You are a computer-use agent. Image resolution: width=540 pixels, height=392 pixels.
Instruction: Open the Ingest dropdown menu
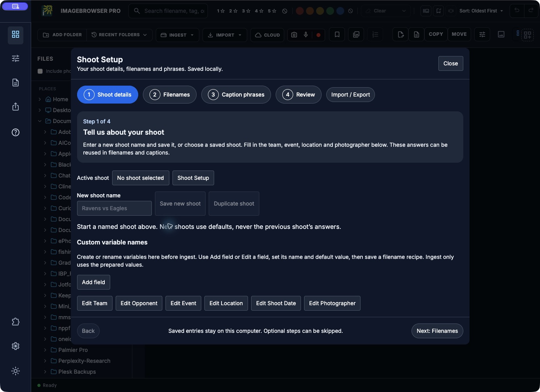pos(178,35)
